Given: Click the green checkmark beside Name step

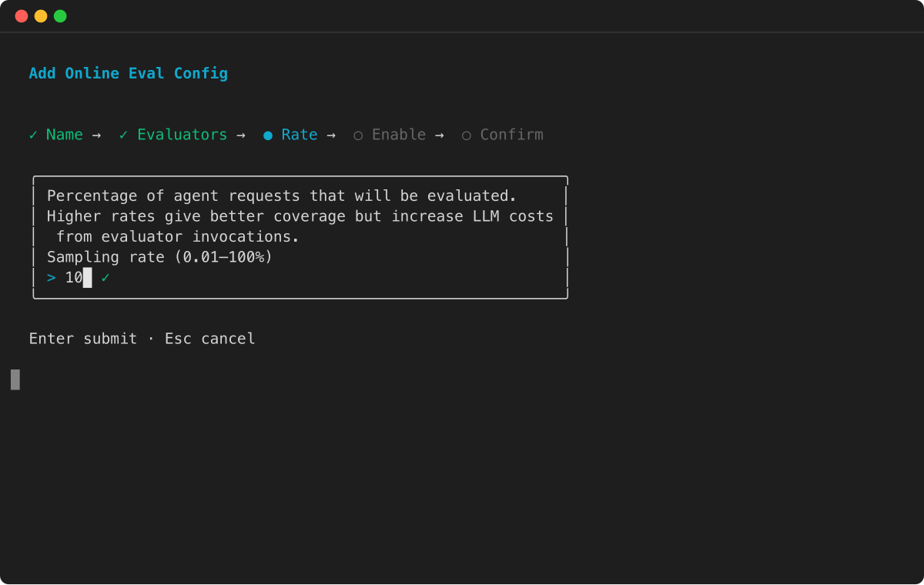Looking at the screenshot, I should pos(33,135).
